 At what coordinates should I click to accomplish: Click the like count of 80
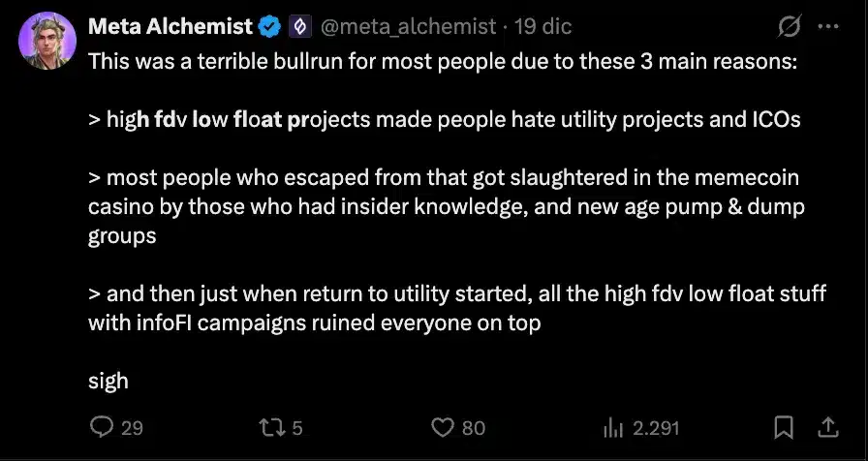(474, 427)
